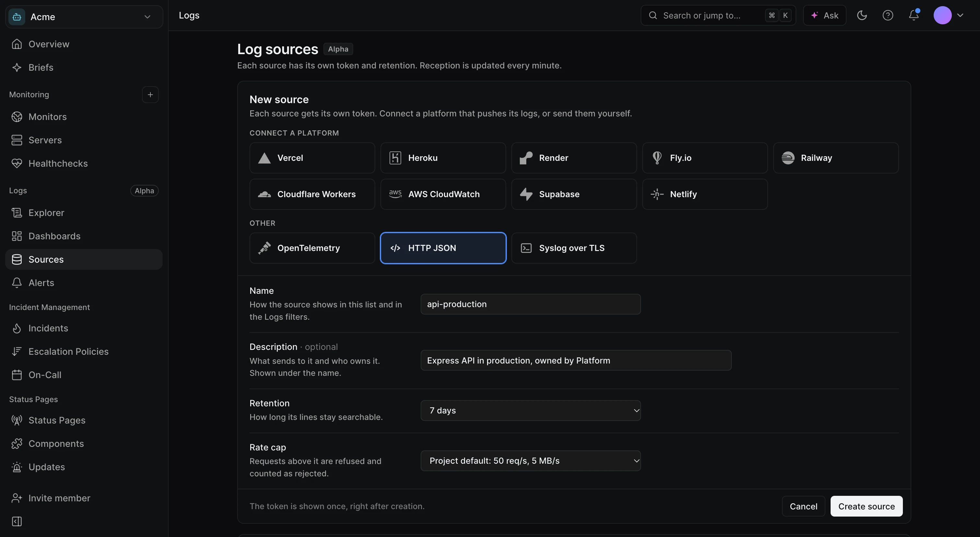Add a new monitoring item with plus
This screenshot has height=537, width=980.
(x=150, y=94)
